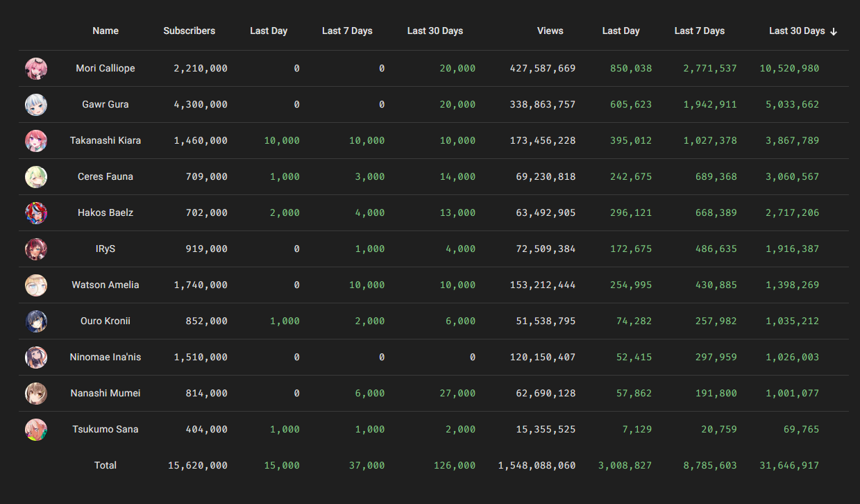The image size is (860, 504).
Task: Select Ouro Kronii's avatar icon
Action: click(36, 321)
